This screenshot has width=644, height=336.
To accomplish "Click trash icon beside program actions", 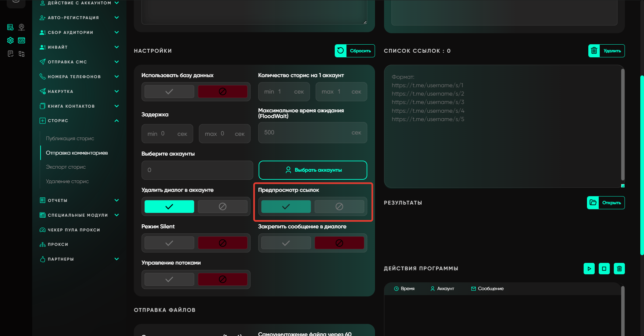I will click(x=619, y=269).
